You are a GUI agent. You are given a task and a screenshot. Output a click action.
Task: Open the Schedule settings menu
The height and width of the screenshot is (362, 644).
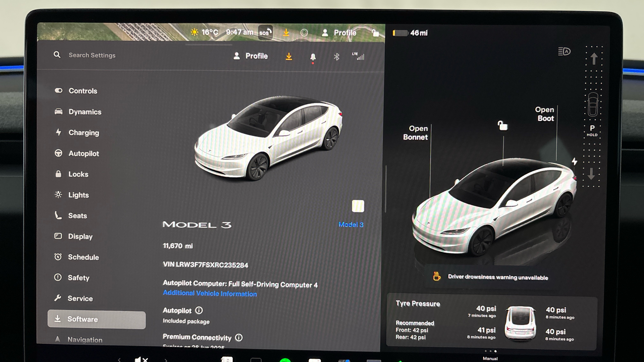coord(76,257)
